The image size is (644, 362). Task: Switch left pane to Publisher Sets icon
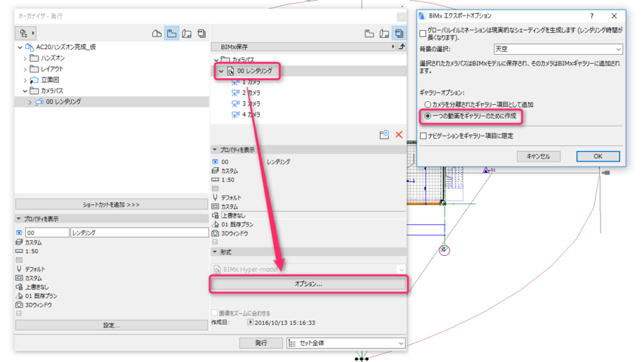pyautogui.click(x=201, y=33)
